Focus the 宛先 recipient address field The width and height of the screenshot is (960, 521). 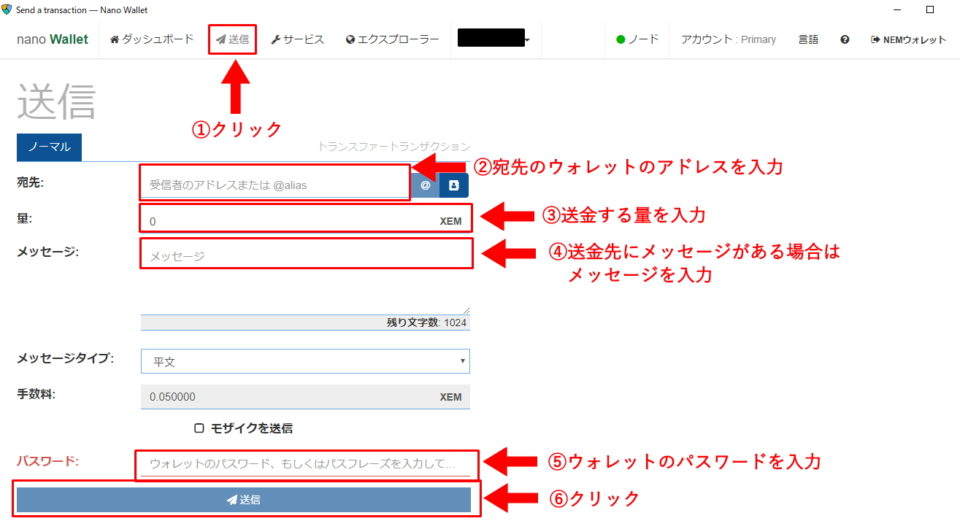275,184
